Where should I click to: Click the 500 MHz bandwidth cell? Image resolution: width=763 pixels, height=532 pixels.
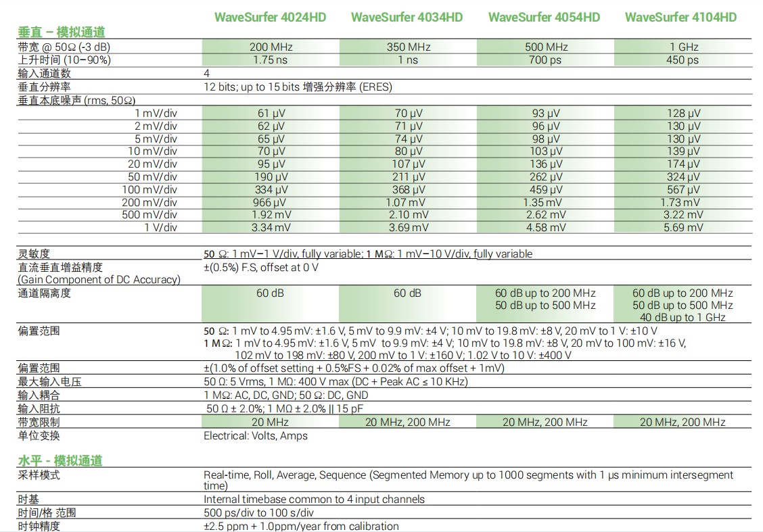click(546, 47)
